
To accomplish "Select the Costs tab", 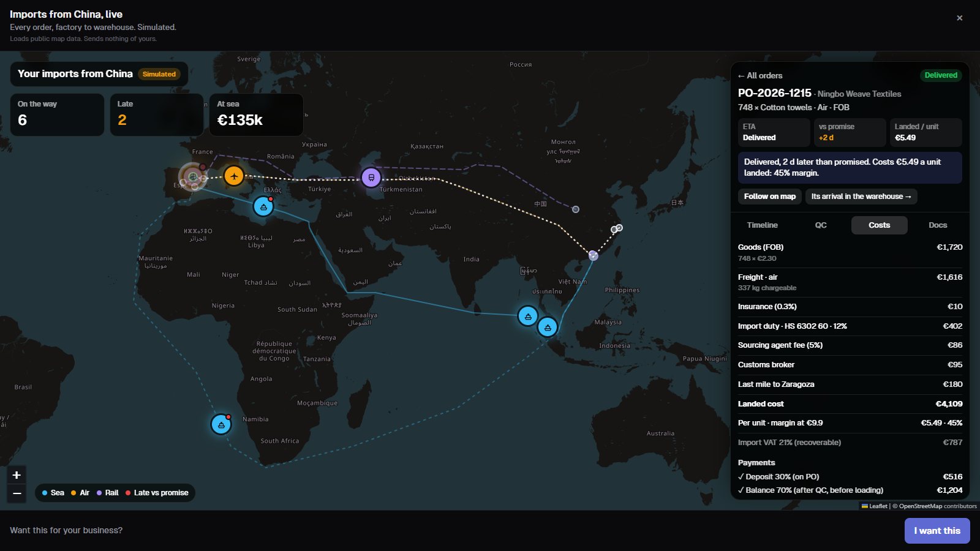I will pyautogui.click(x=880, y=225).
